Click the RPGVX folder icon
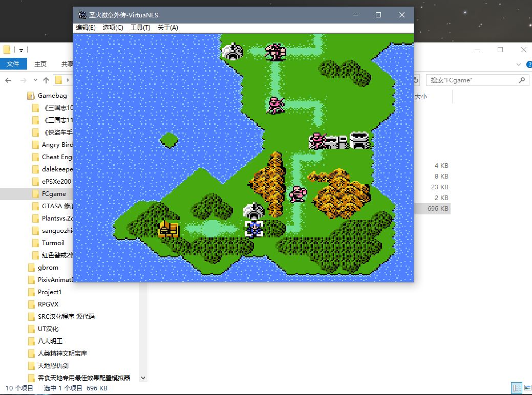The image size is (532, 395). click(31, 304)
